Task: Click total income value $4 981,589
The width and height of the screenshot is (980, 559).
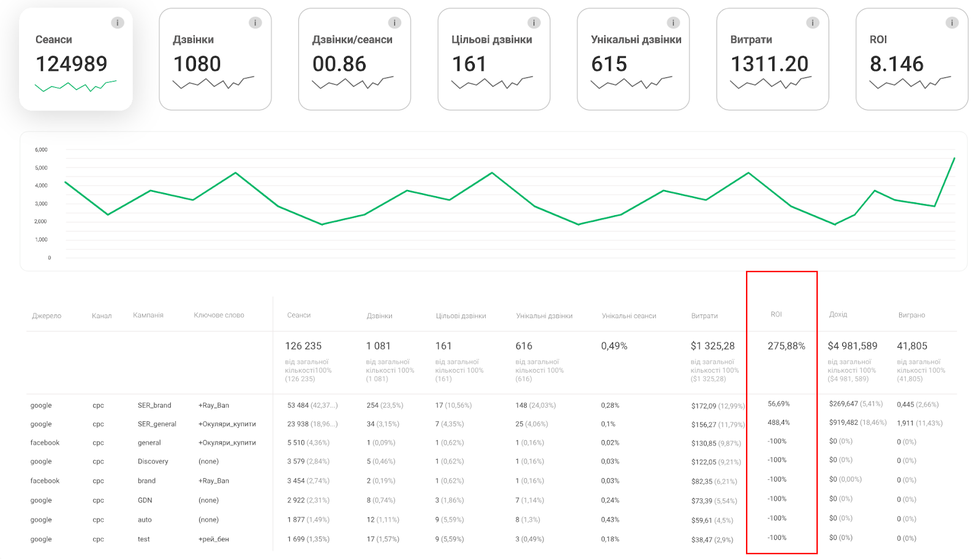Action: 853,346
